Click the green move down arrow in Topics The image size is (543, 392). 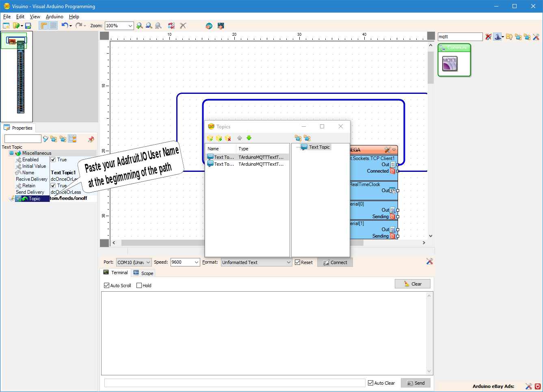point(249,138)
